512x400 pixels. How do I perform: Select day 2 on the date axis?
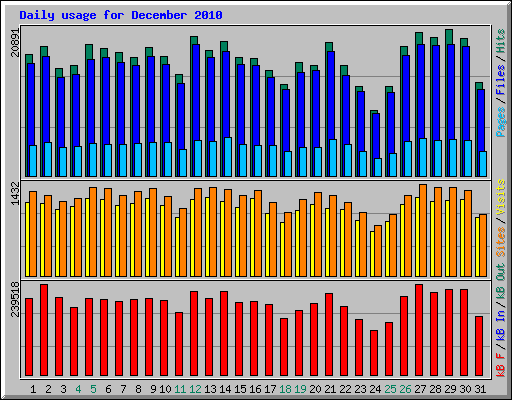(48, 389)
